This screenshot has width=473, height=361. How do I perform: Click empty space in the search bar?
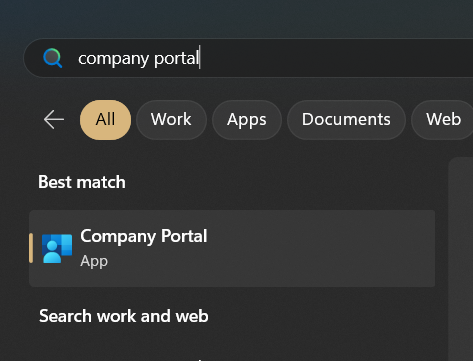(x=333, y=58)
